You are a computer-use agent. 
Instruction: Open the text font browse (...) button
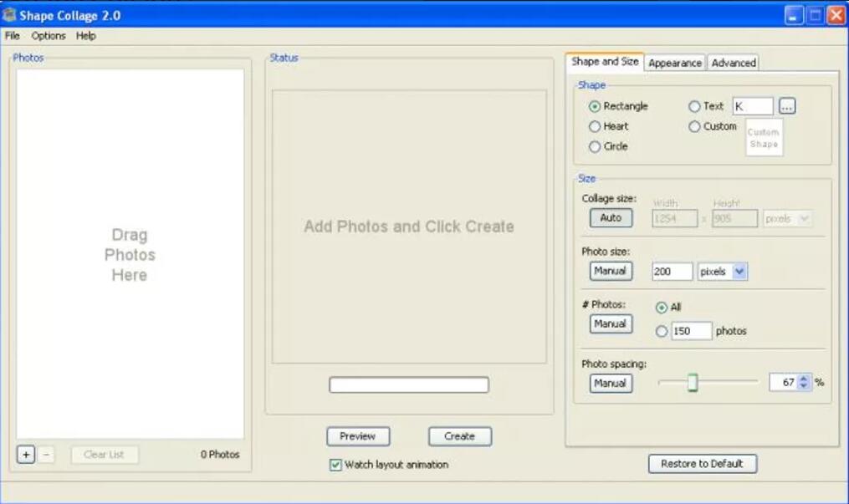pos(787,106)
